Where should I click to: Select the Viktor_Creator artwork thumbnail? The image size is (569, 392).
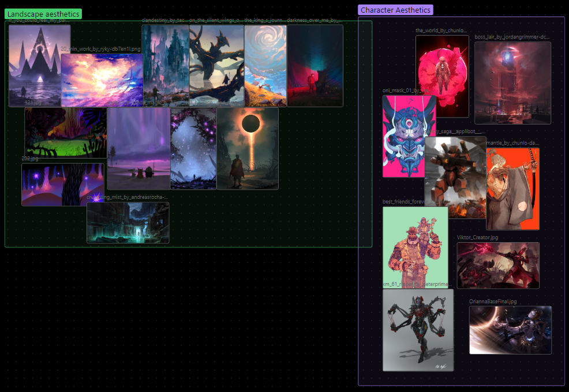[x=498, y=265]
